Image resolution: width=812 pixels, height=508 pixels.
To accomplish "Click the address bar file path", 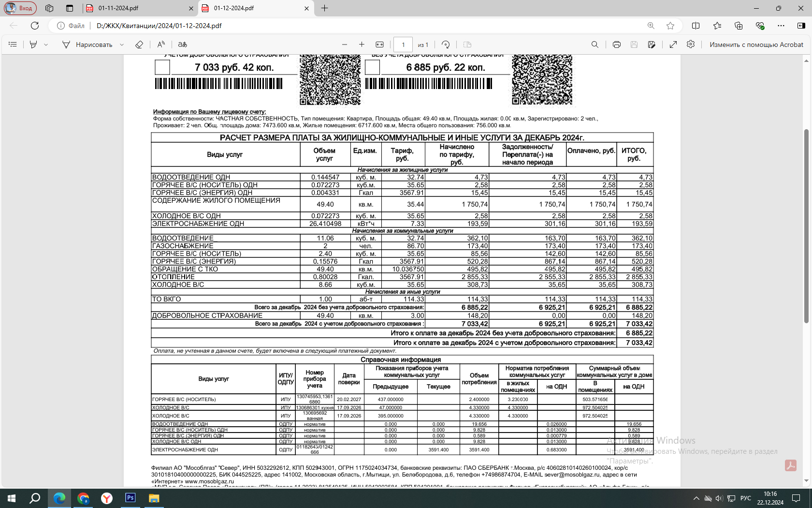I will [159, 26].
